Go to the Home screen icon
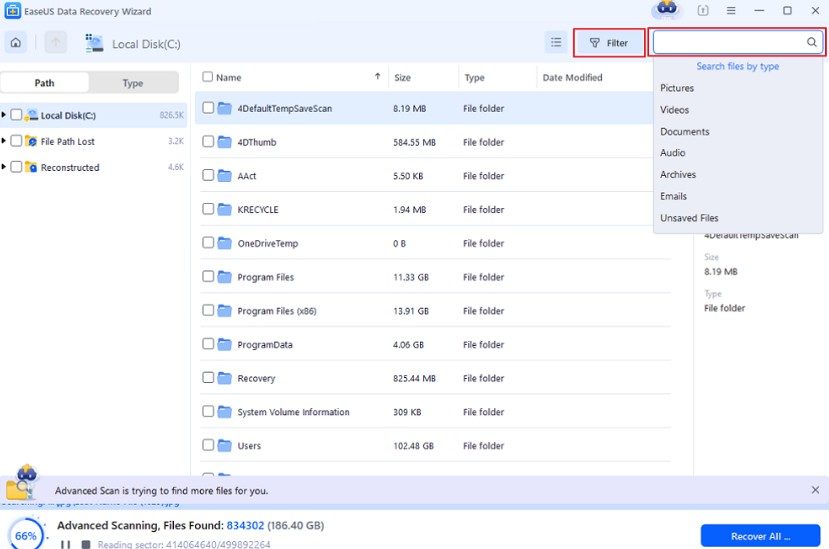 point(16,43)
